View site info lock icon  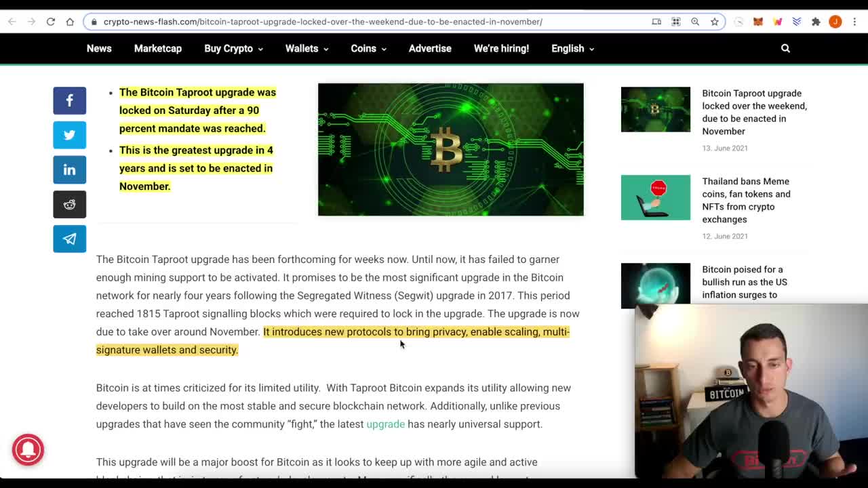tap(94, 22)
